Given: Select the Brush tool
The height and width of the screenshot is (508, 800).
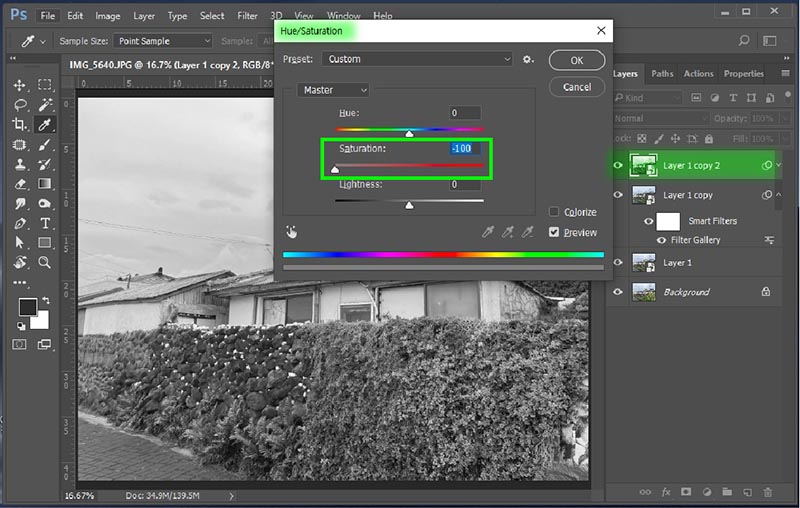Looking at the screenshot, I should tap(44, 145).
